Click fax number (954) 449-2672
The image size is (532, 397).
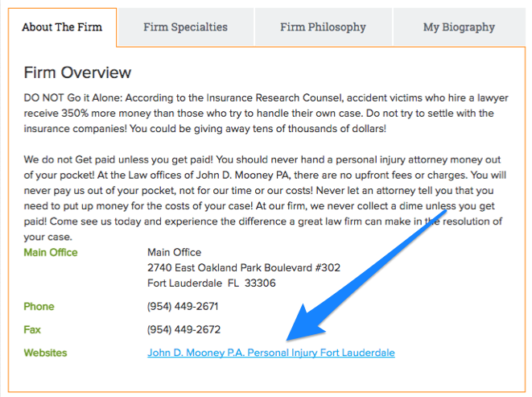click(183, 329)
